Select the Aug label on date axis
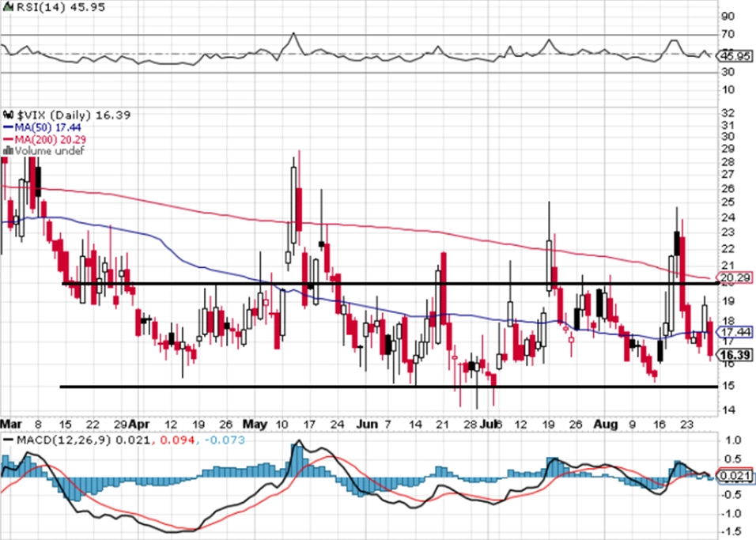The height and width of the screenshot is (540, 756). pyautogui.click(x=605, y=425)
